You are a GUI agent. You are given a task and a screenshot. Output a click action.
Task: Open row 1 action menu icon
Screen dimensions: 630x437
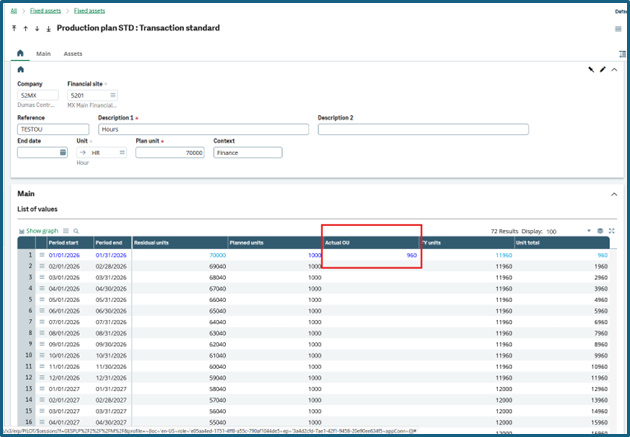tap(41, 255)
